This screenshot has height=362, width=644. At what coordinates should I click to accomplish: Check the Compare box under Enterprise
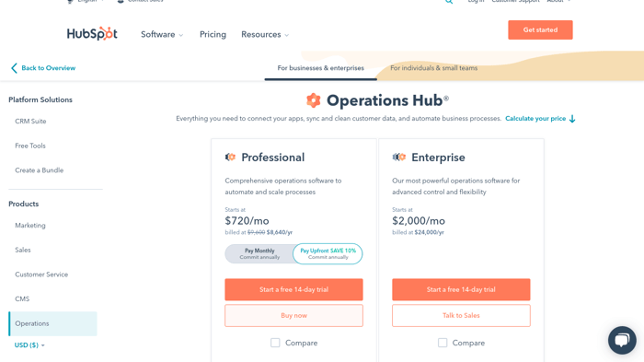point(443,343)
